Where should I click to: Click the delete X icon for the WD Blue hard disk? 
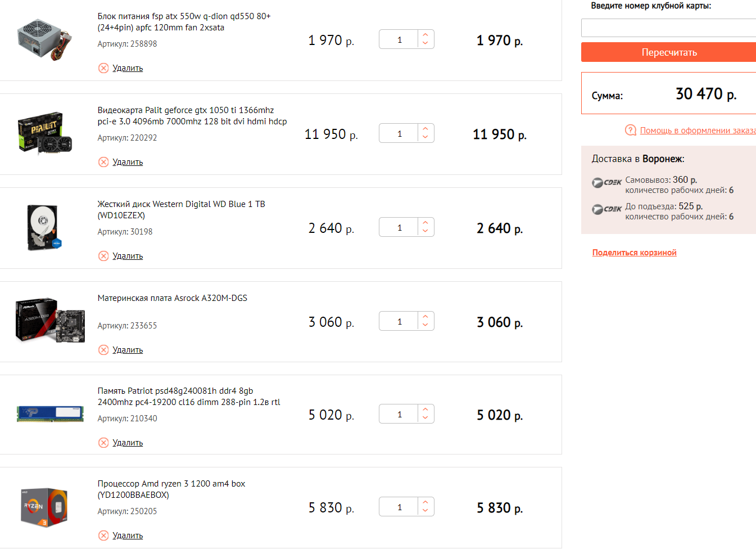[x=103, y=256]
